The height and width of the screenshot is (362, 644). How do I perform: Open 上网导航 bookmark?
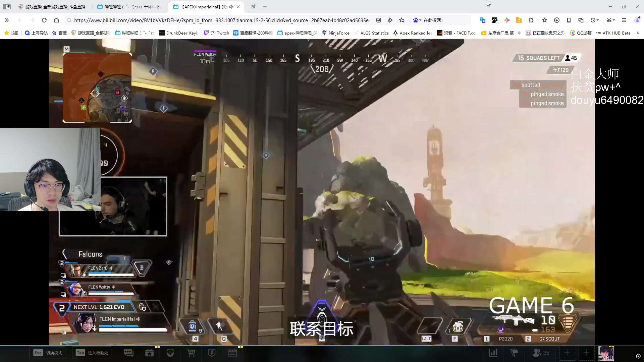coord(36,33)
